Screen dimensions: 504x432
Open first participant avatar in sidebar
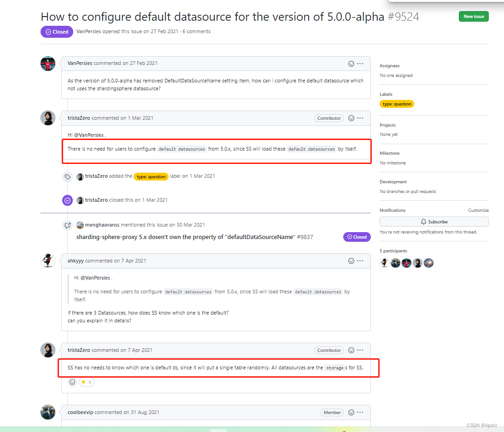coord(384,263)
